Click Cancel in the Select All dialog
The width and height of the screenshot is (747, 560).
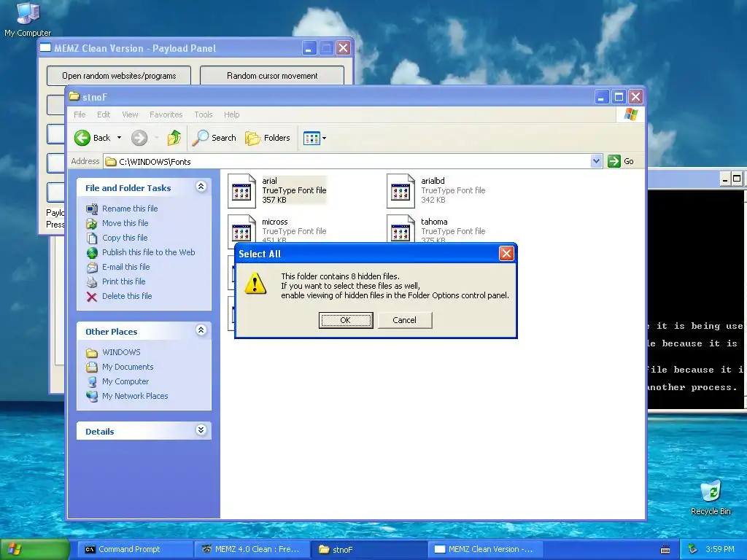pos(404,320)
